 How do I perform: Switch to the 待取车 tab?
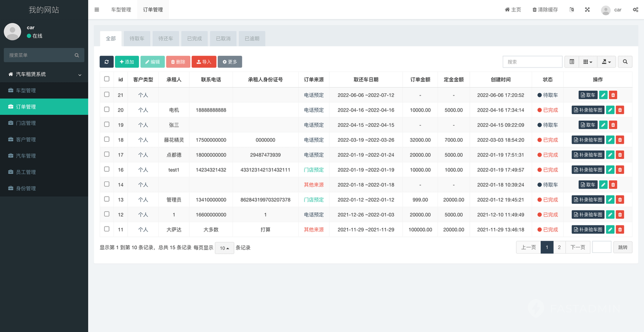tap(137, 39)
